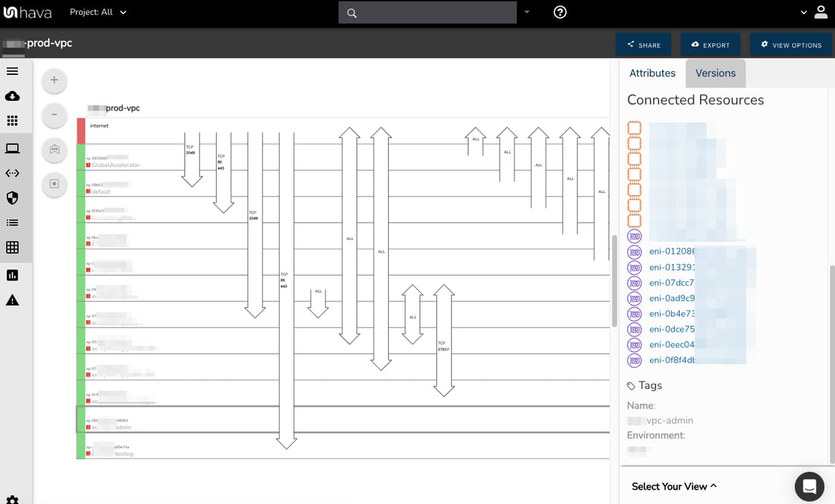Open the chevron dropdown beside the user icon

point(803,12)
